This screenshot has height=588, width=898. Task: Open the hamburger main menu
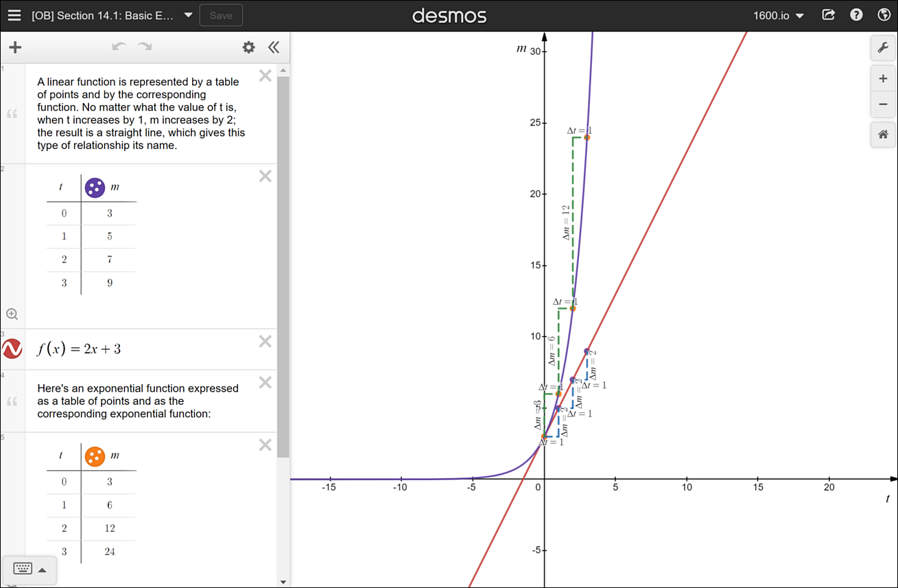(14, 15)
